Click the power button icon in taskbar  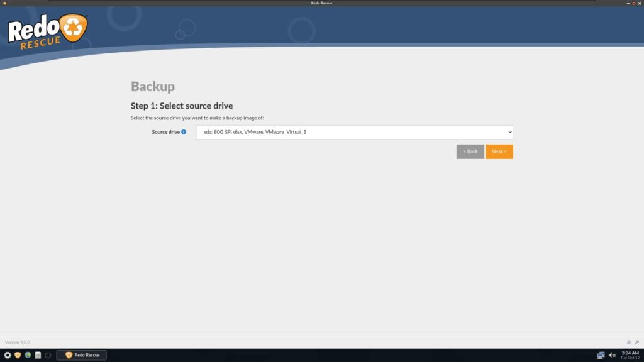[48, 355]
